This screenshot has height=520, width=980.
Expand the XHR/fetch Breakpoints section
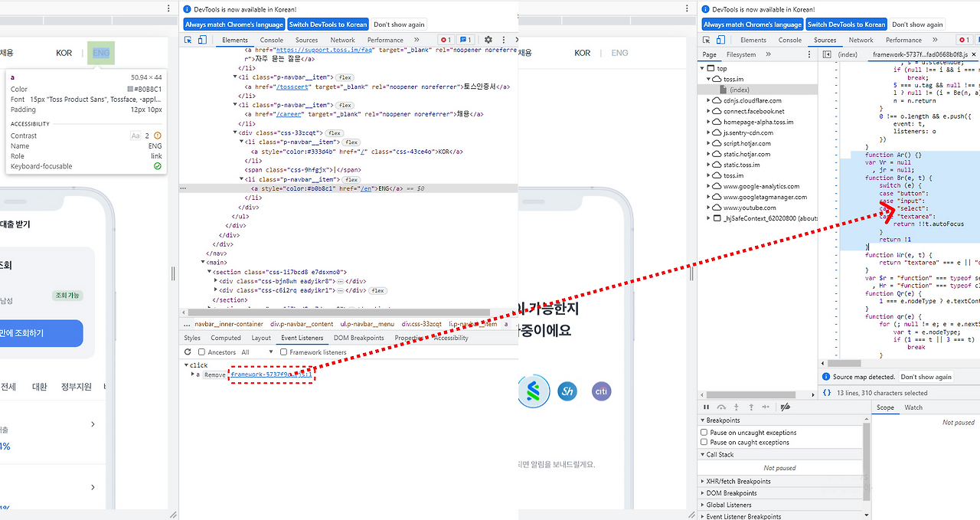click(703, 482)
